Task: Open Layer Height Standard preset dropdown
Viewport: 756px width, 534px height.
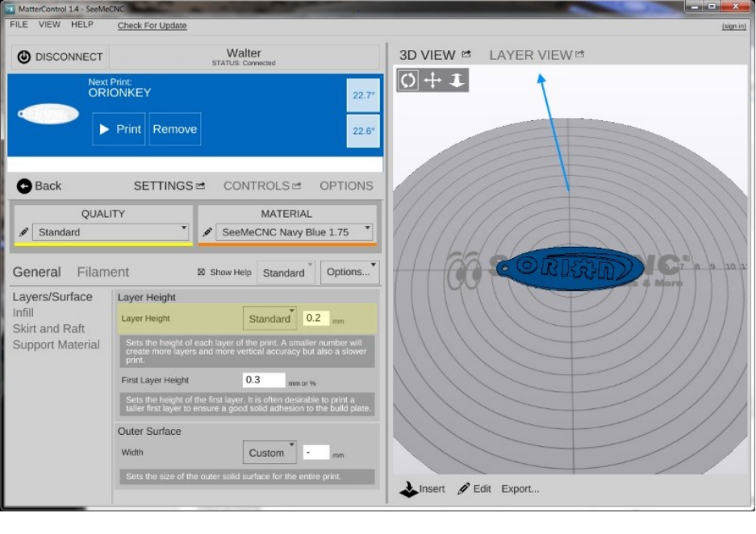Action: coord(269,319)
